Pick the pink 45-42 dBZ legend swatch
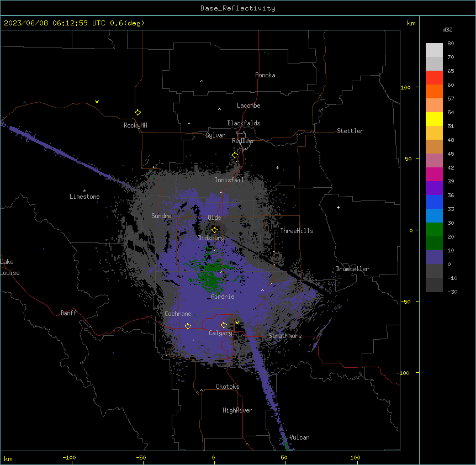 tap(434, 161)
